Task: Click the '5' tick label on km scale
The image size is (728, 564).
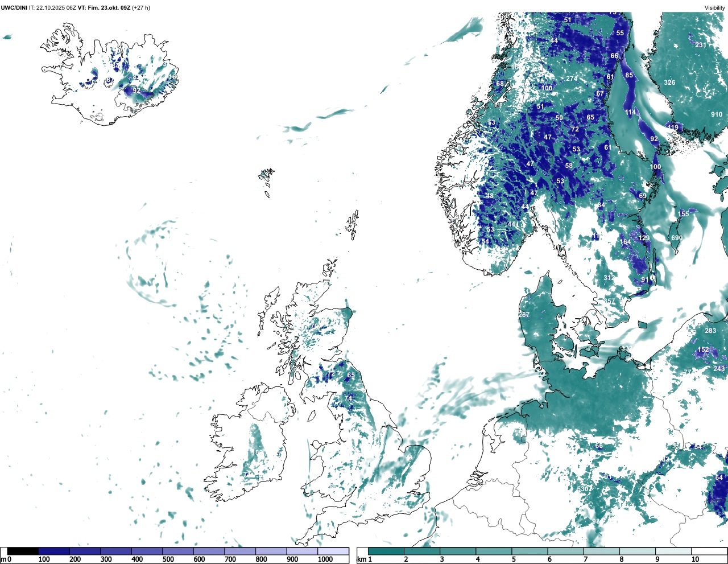Action: (x=514, y=559)
